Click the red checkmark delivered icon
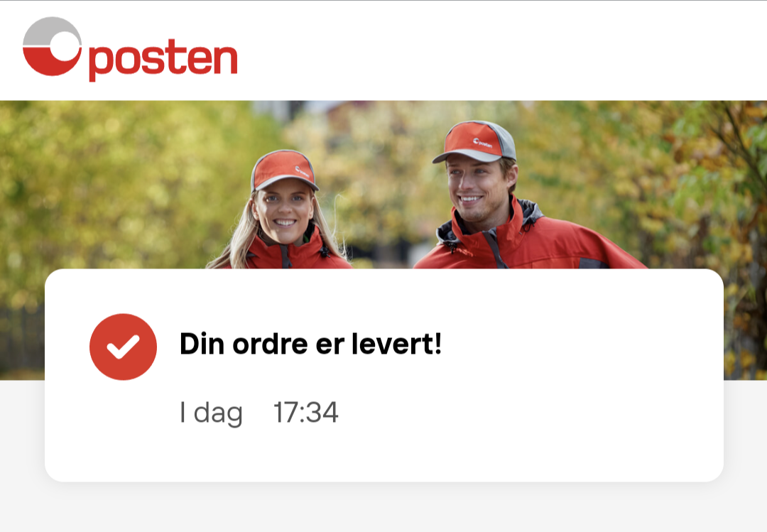767x532 pixels. (124, 347)
